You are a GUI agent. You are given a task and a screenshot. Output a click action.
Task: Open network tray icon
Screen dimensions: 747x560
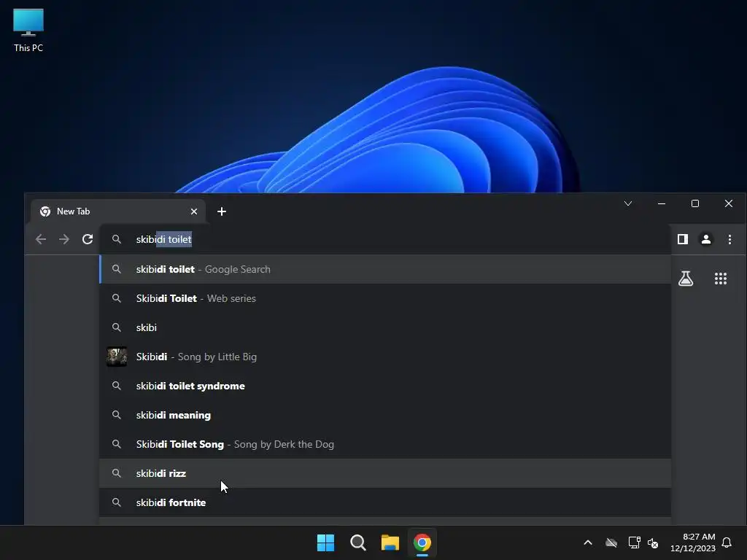click(x=634, y=542)
